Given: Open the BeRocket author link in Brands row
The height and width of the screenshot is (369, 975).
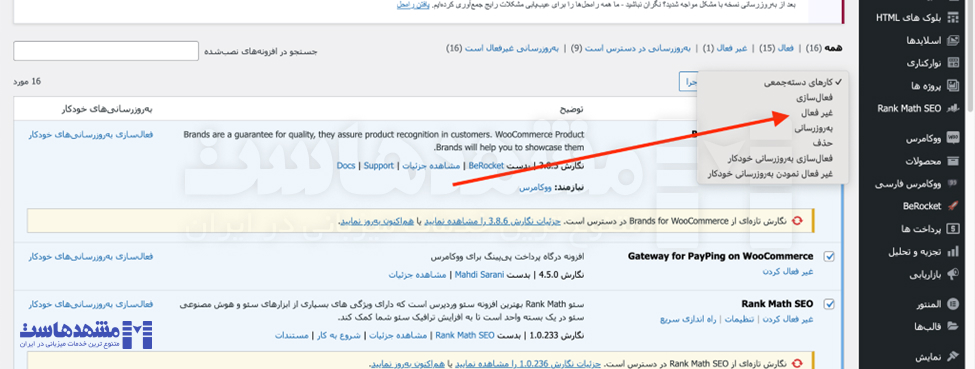Looking at the screenshot, I should tap(486, 166).
